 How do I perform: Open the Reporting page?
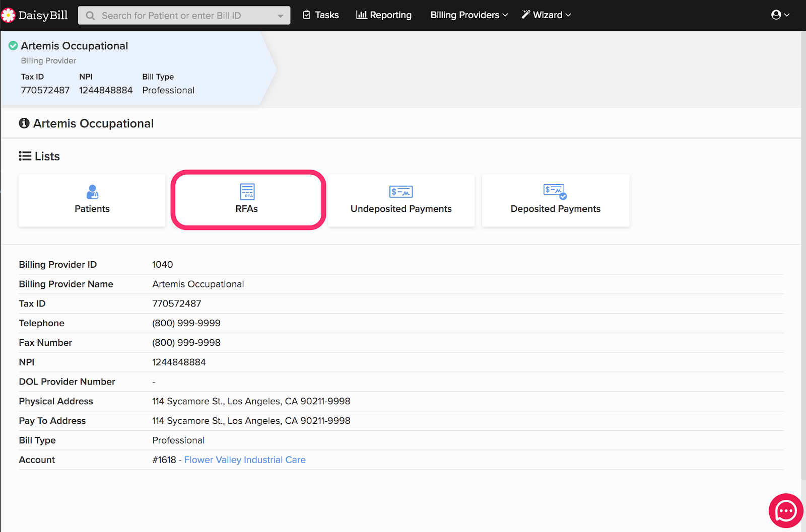pos(384,15)
